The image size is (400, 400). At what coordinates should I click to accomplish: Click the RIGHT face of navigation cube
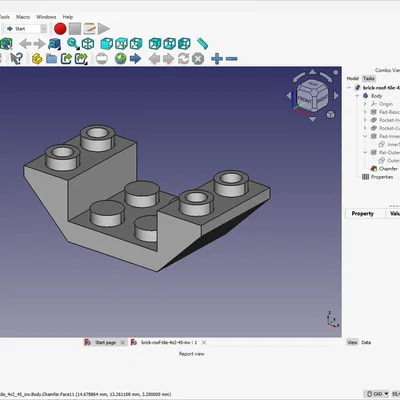(322, 99)
